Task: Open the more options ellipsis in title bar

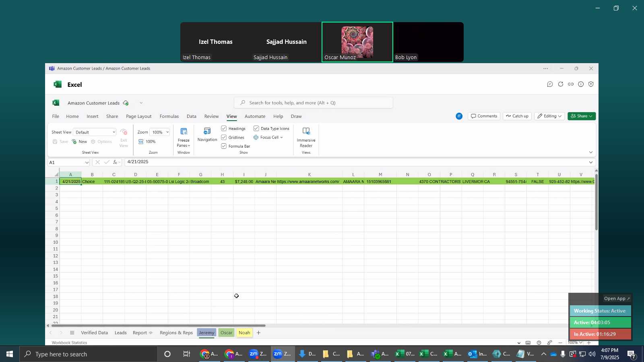Action: (x=546, y=69)
